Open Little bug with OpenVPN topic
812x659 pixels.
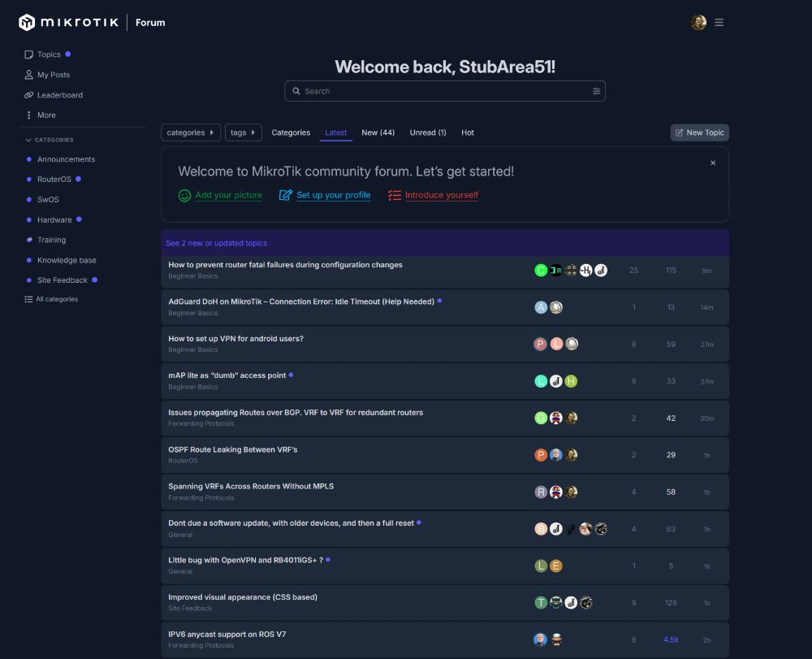(245, 560)
